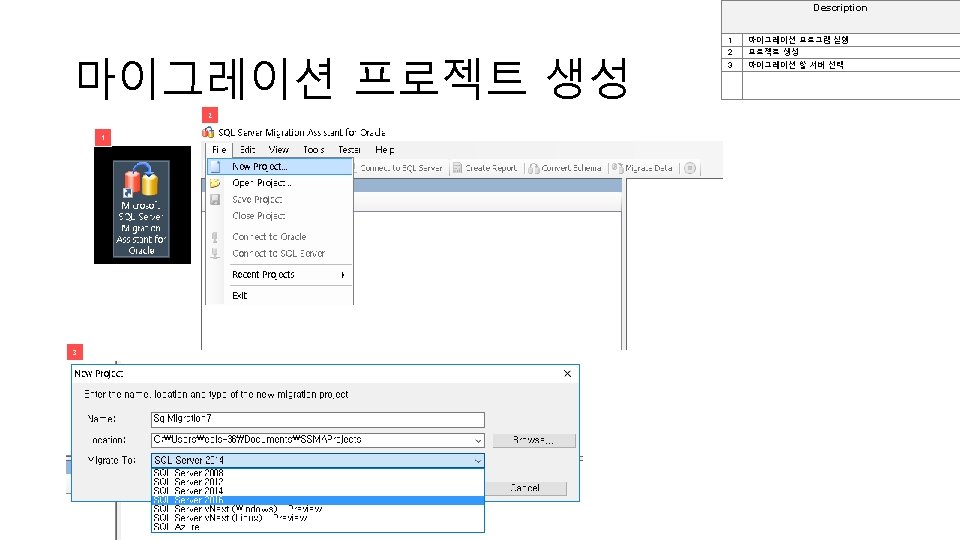Click the New Project page icon
The image size is (960, 540).
(x=216, y=167)
